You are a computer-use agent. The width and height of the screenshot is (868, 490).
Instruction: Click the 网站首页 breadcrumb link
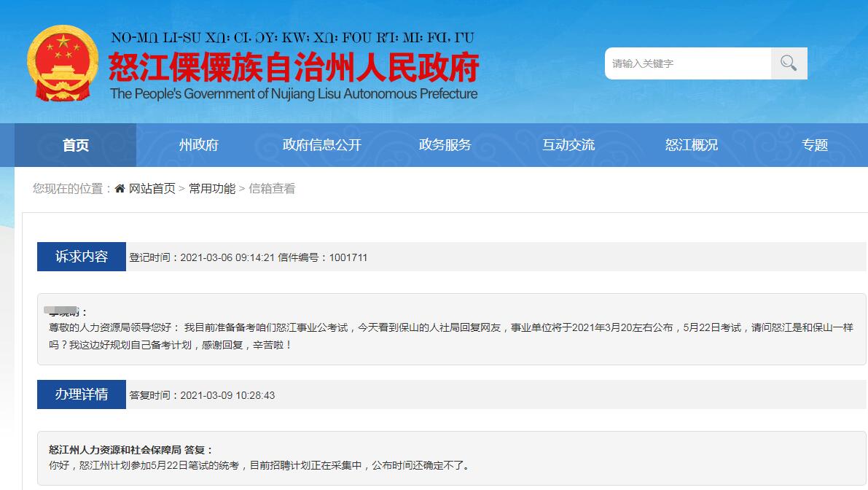click(x=152, y=189)
